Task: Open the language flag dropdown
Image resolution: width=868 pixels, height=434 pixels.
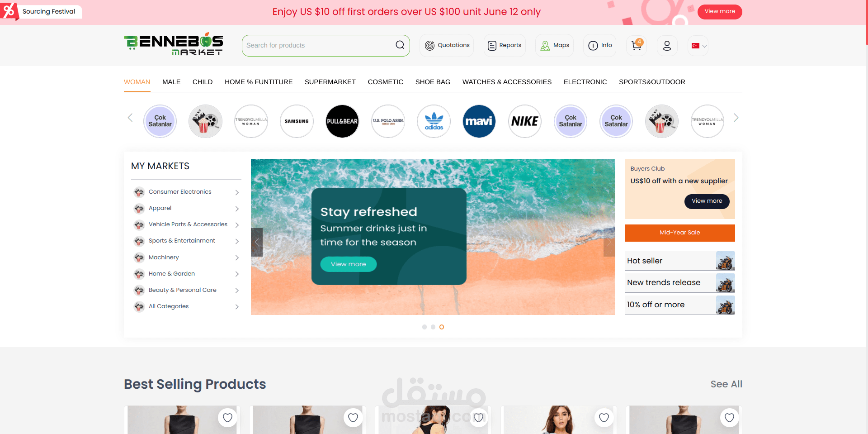Action: (698, 46)
